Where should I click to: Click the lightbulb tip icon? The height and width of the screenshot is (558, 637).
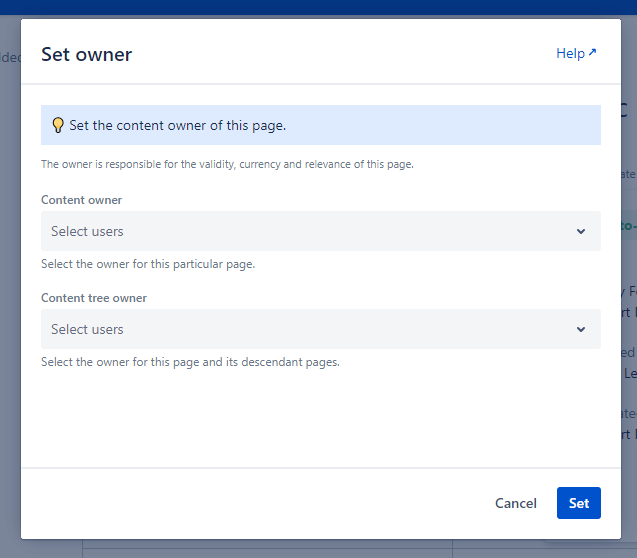coord(58,125)
